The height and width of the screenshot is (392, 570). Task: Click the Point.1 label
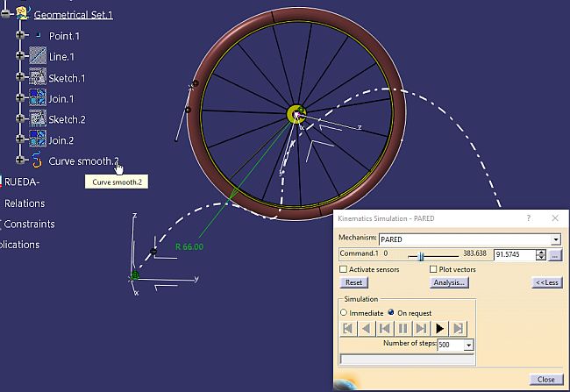click(x=64, y=36)
